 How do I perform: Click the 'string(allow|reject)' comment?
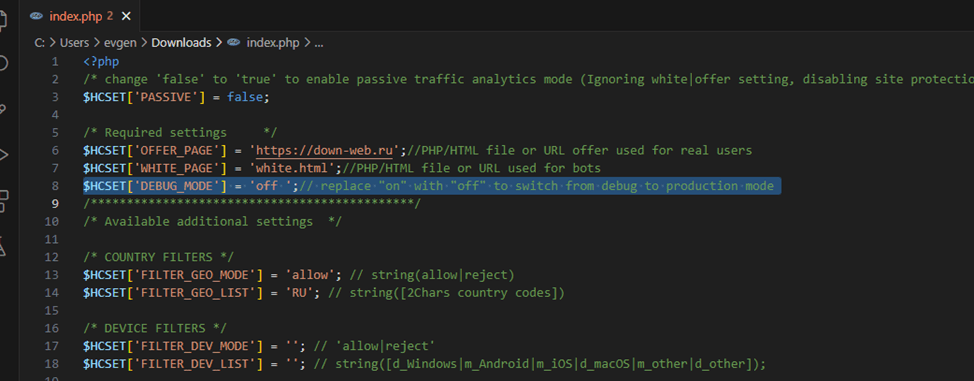[443, 275]
